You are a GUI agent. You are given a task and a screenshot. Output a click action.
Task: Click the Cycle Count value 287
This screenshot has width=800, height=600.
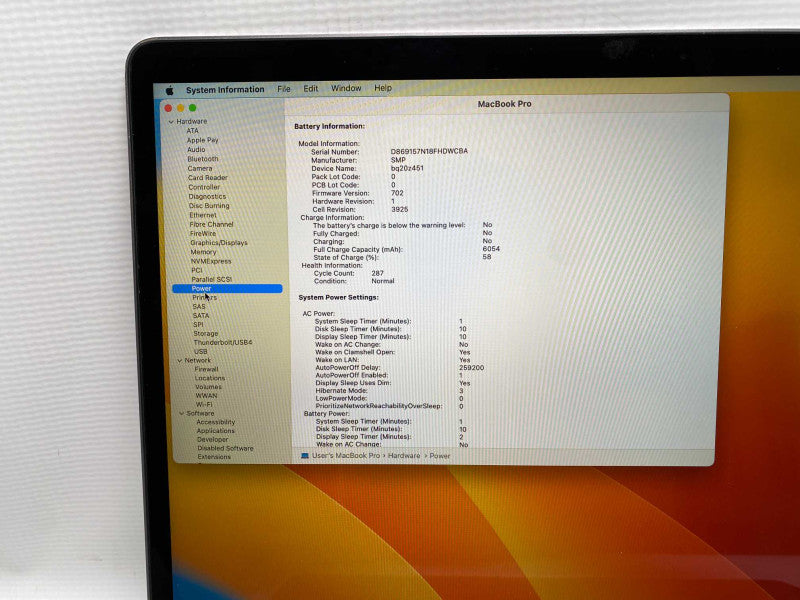(x=378, y=273)
